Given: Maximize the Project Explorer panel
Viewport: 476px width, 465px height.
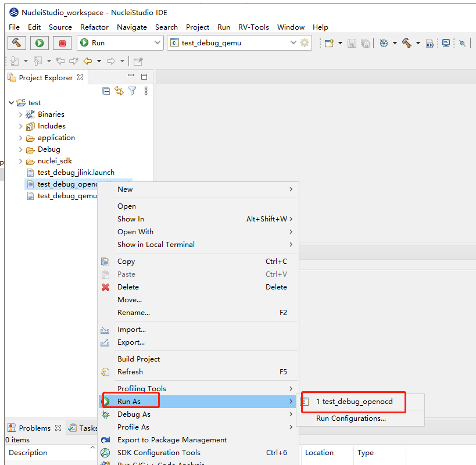Looking at the screenshot, I should pyautogui.click(x=144, y=77).
